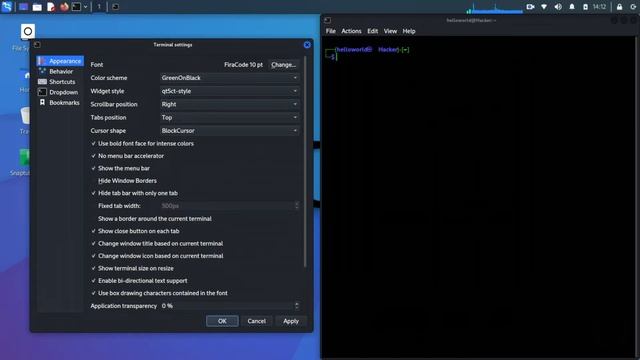The width and height of the screenshot is (640, 360).
Task: Click the FiraCode 10 pt font label
Action: pyautogui.click(x=243, y=64)
